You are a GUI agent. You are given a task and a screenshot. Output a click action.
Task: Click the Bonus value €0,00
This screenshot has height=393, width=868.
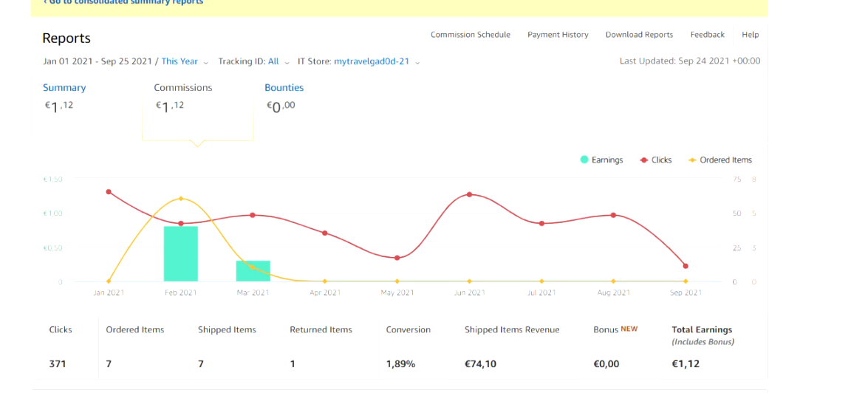(x=606, y=363)
